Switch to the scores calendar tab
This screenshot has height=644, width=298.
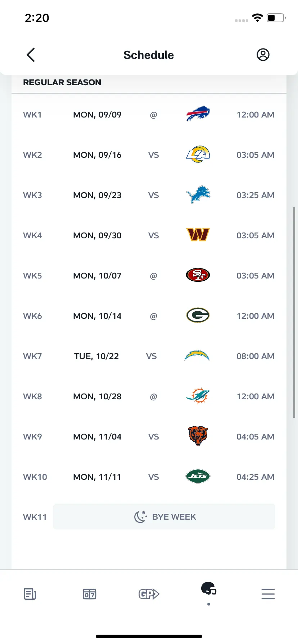click(x=90, y=594)
